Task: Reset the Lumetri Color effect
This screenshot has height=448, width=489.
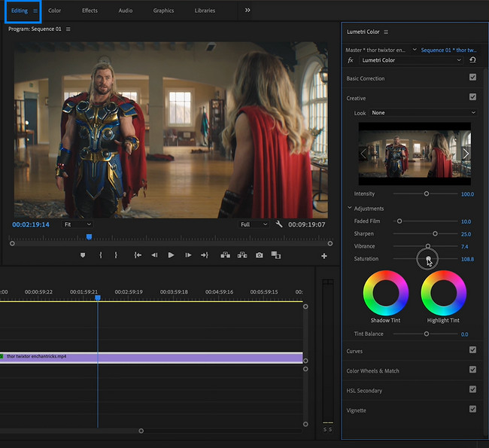Action: coord(472,60)
